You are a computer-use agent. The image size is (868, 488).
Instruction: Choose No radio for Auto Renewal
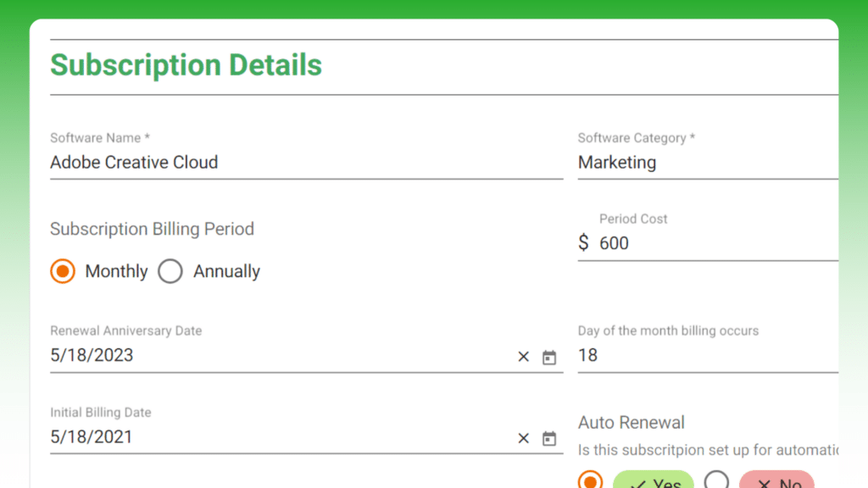(x=716, y=480)
